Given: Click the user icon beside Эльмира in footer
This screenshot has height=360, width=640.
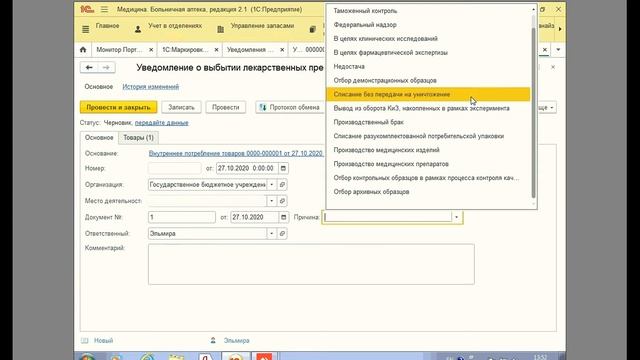Looking at the screenshot, I should [213, 340].
